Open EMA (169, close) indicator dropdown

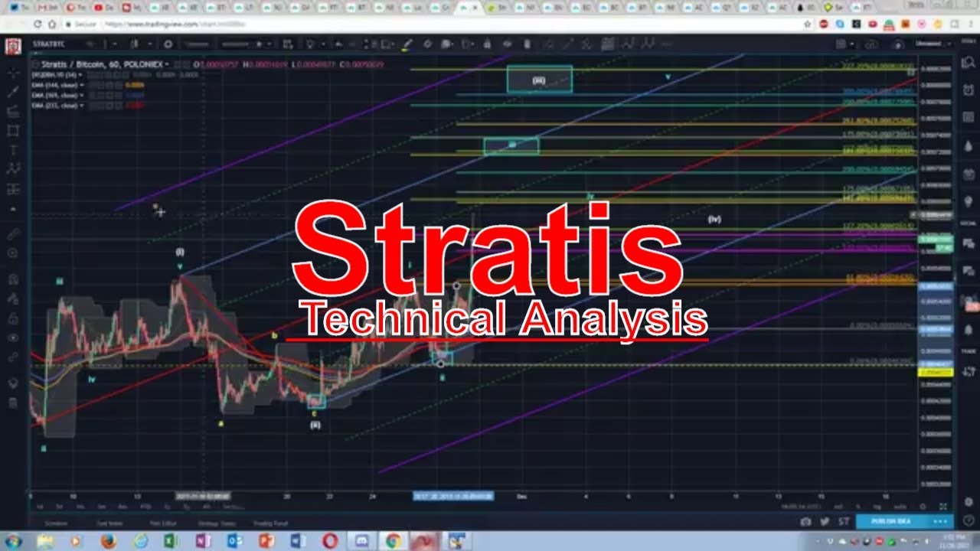point(81,95)
